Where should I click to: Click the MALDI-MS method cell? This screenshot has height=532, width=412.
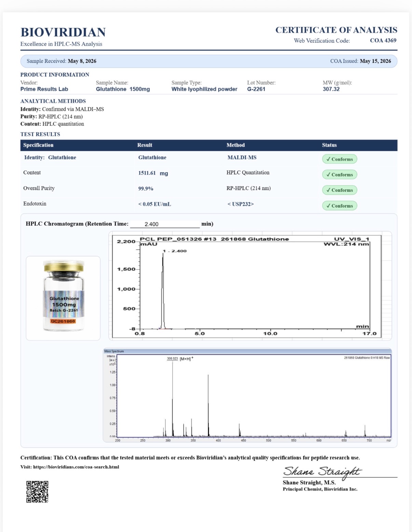coord(242,158)
